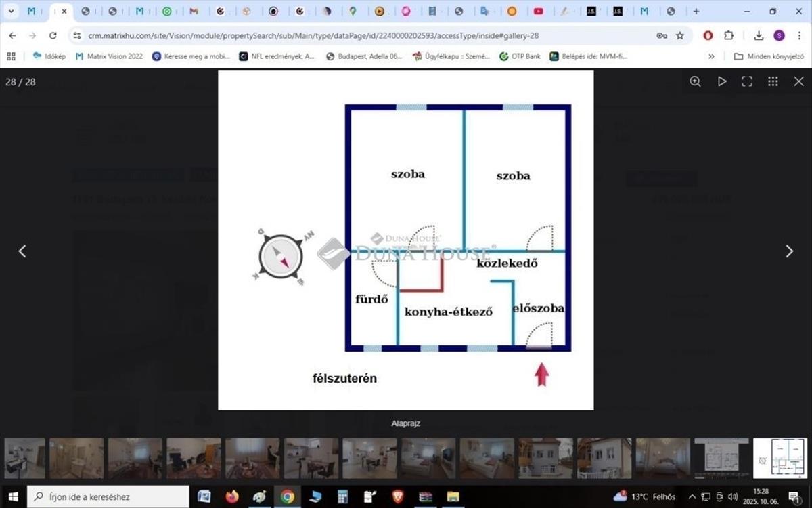812x508 pixels.
Task: Go to the previous gallery image
Action: [22, 251]
